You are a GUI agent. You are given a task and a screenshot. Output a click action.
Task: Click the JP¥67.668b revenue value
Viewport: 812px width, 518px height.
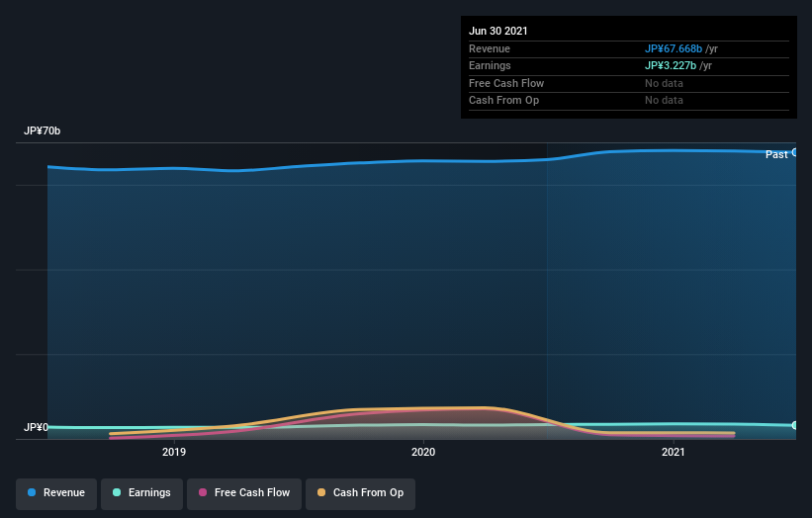674,48
